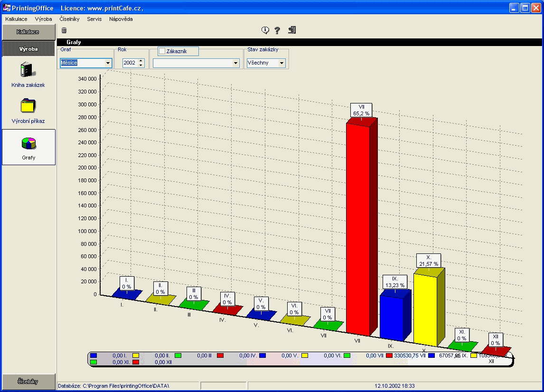The width and height of the screenshot is (544, 392).
Task: Decrease the Rok year with down arrow
Action: [141, 65]
